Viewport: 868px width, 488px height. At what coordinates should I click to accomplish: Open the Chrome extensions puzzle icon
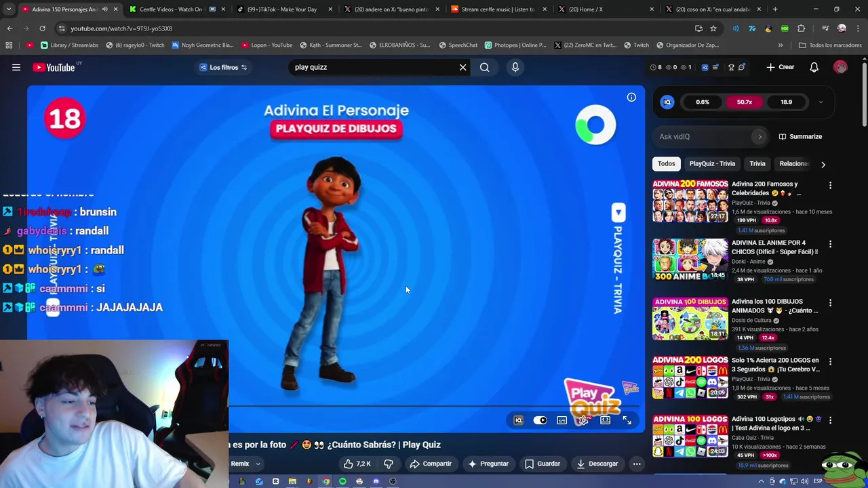[802, 28]
